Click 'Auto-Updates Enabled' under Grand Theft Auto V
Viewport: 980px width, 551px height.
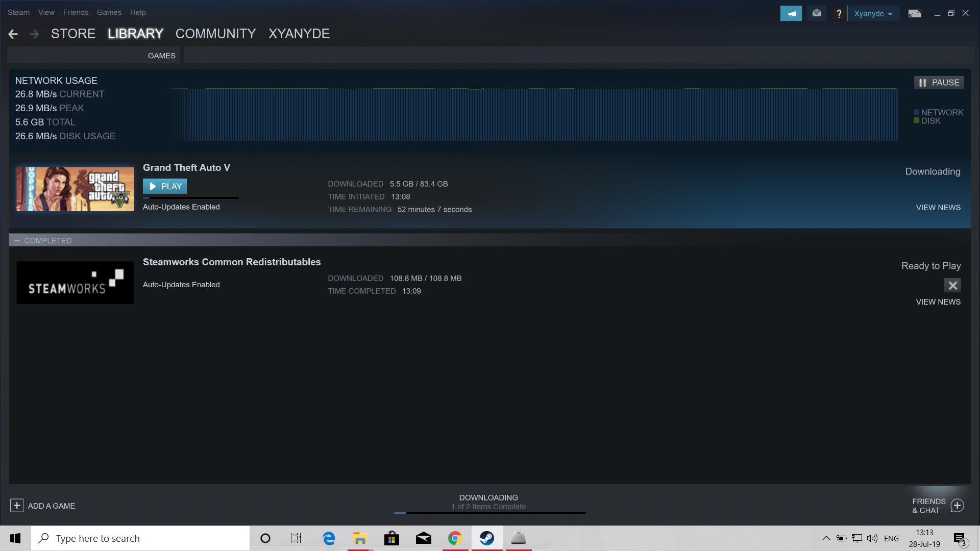click(x=181, y=207)
